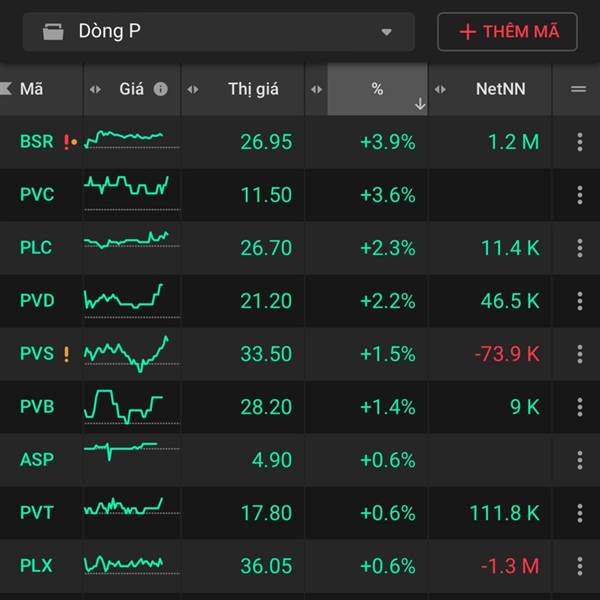Click the price 26.70
600x600 pixels.
click(266, 248)
